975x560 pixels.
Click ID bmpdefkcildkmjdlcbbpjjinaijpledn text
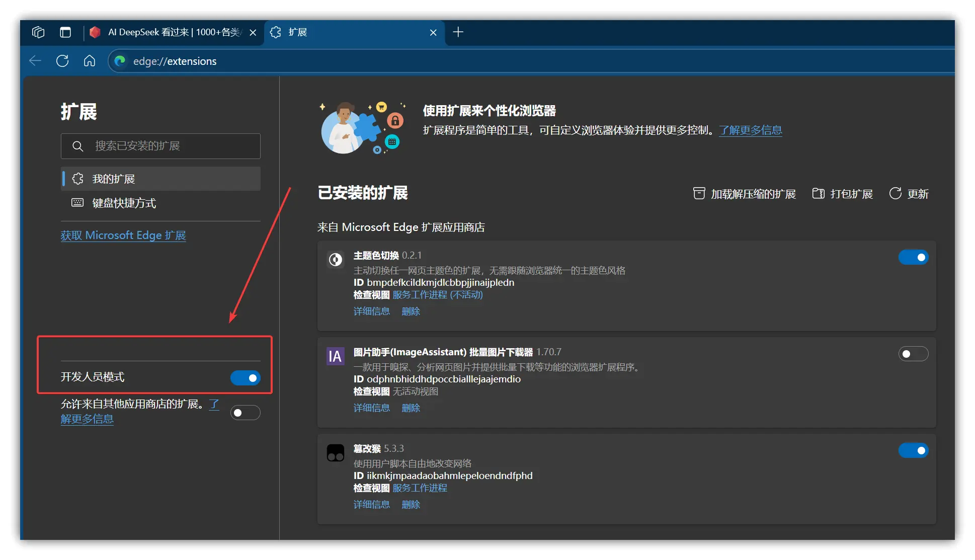(434, 283)
